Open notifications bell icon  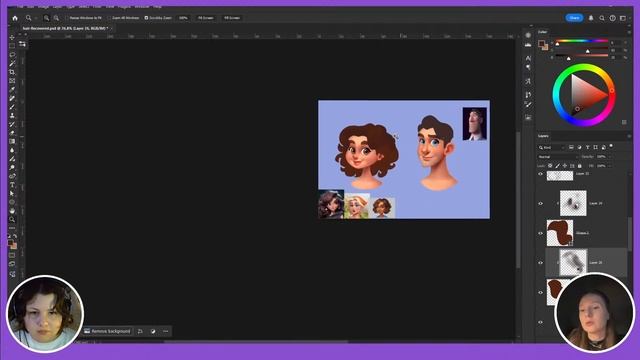[x=591, y=18]
